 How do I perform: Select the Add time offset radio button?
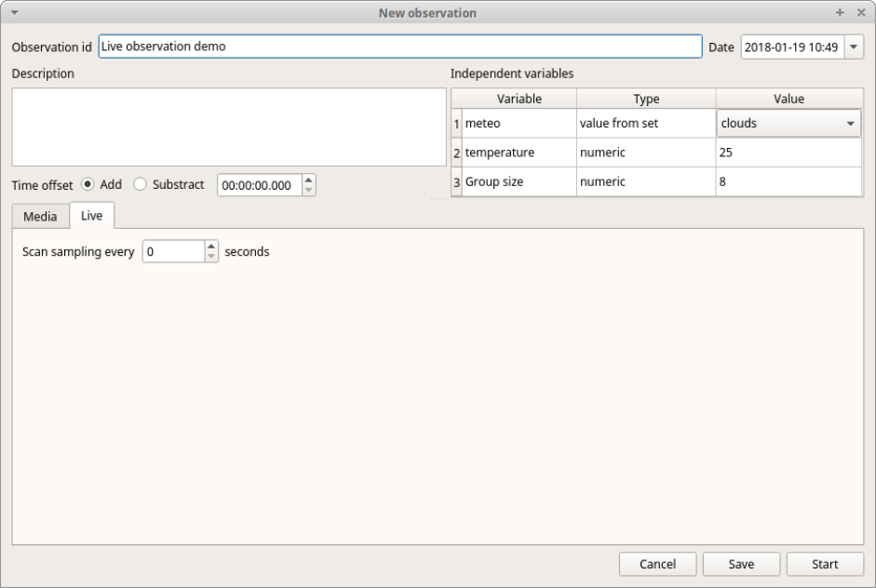coord(88,184)
